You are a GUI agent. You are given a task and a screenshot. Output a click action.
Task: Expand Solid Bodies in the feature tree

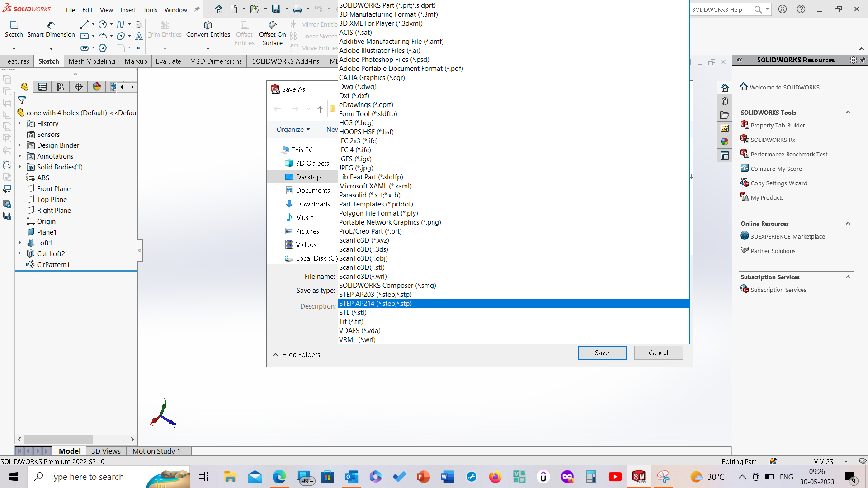[19, 167]
